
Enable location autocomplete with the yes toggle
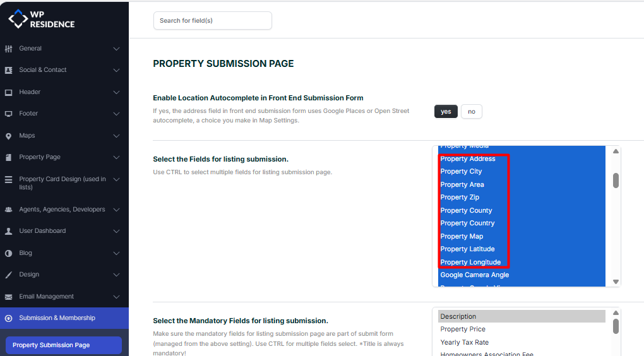(x=446, y=112)
